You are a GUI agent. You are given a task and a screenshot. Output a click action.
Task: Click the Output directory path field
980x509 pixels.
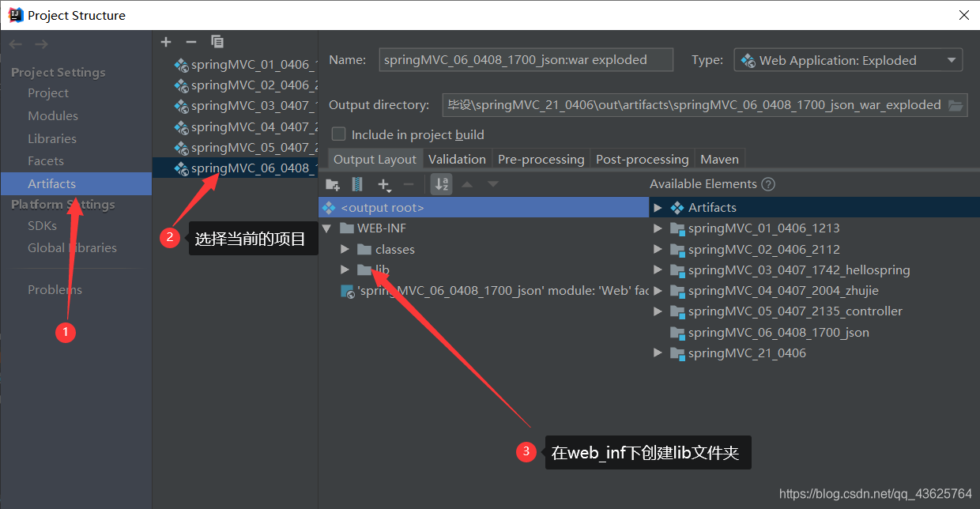[693, 105]
